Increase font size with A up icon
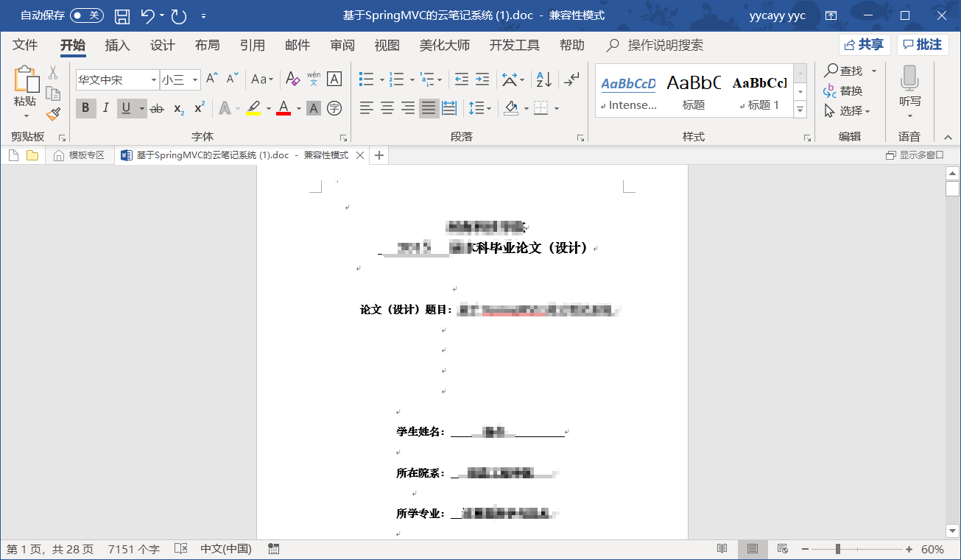 (212, 79)
